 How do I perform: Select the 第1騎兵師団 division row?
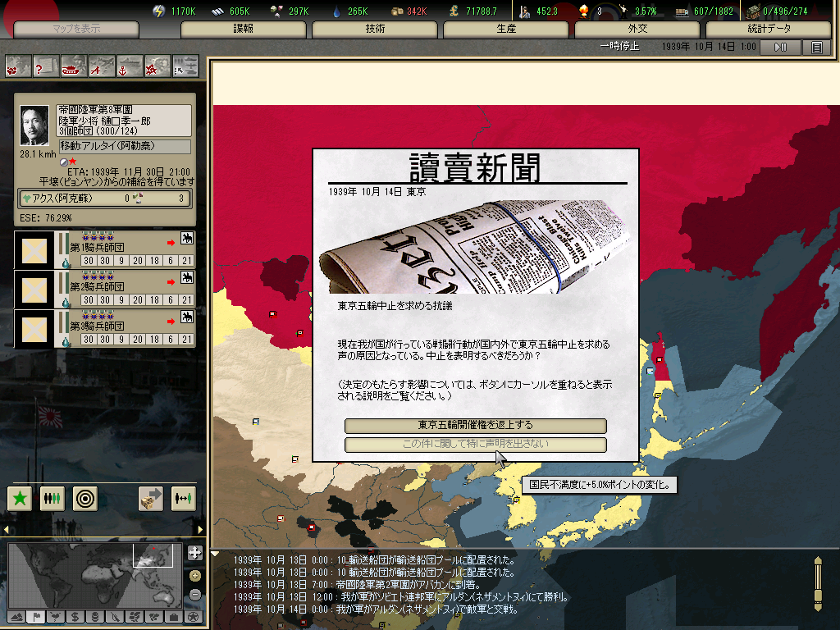pyautogui.click(x=105, y=251)
